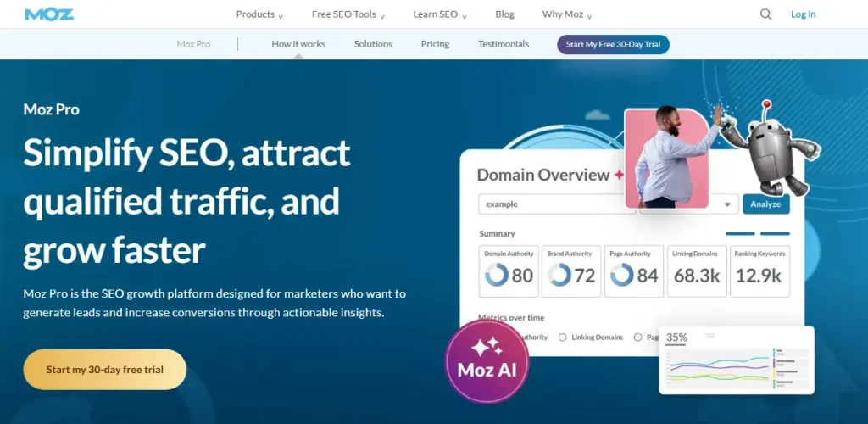Click the Brand Authority 72 donut gauge

[559, 275]
